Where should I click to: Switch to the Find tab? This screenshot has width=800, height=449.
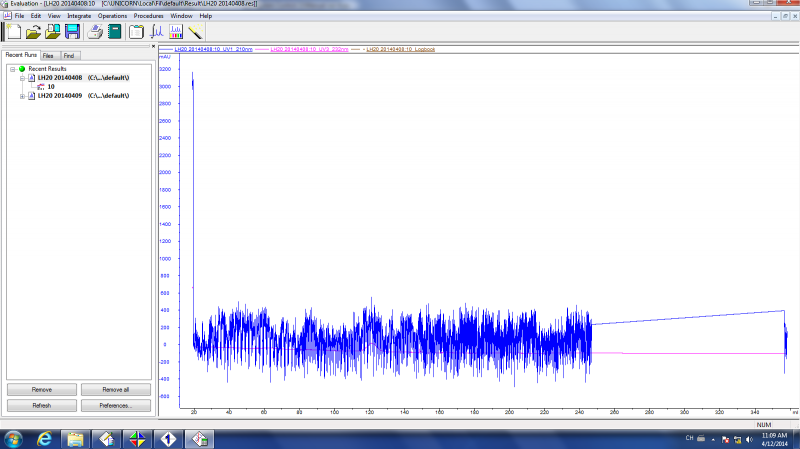pyautogui.click(x=69, y=55)
